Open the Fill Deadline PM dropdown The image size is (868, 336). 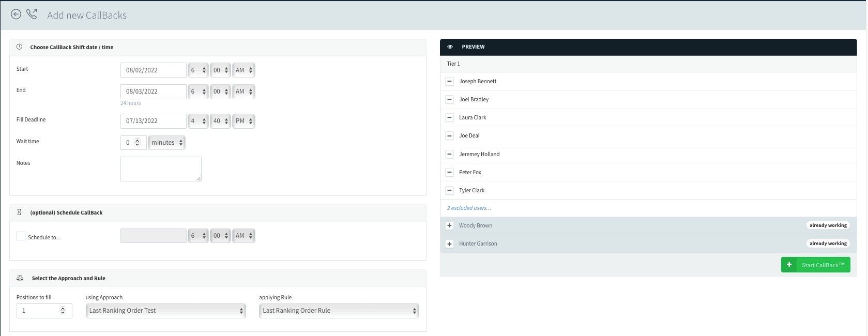[x=243, y=121]
